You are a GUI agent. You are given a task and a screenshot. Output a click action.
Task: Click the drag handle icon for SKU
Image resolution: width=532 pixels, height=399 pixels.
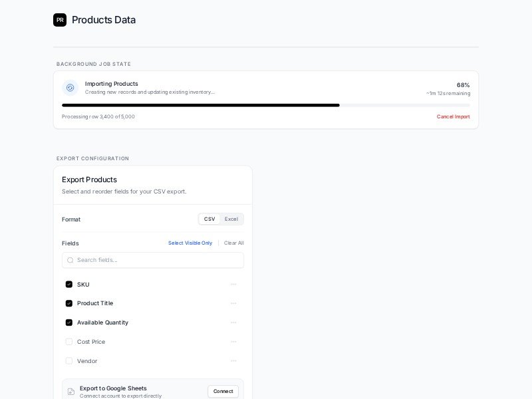click(x=233, y=285)
